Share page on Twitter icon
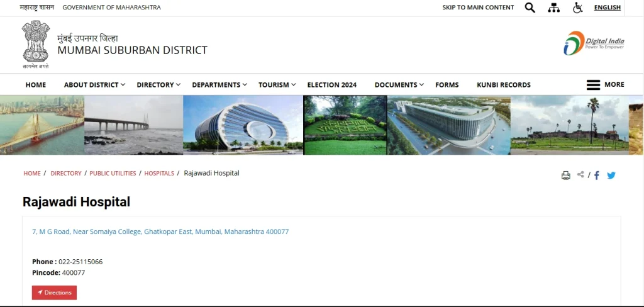Screen dimensions: 644x307 click(x=611, y=176)
